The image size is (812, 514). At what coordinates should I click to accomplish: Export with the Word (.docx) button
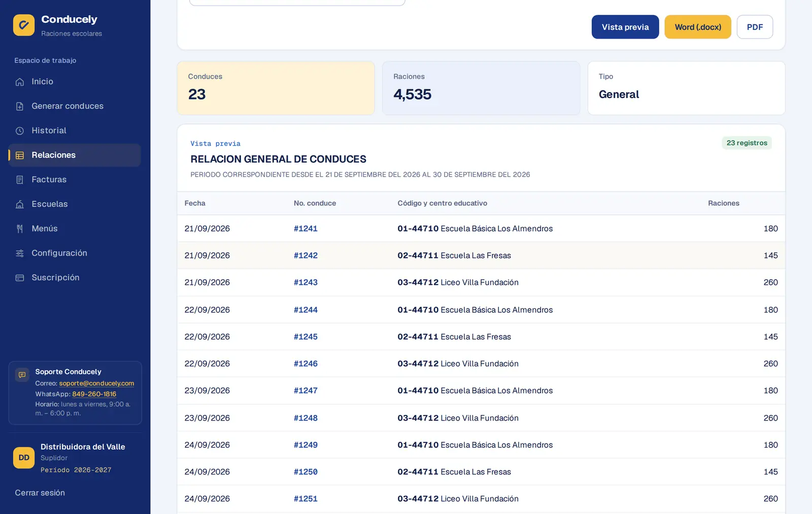[x=698, y=27]
